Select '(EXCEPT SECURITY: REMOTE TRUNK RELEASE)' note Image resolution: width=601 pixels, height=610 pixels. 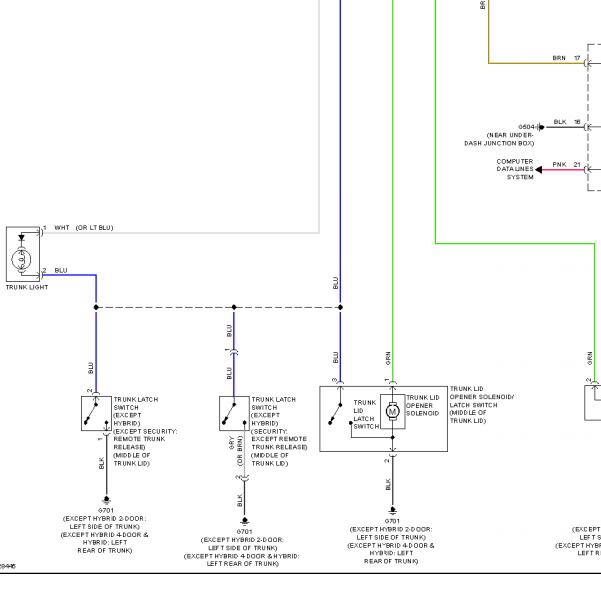(x=145, y=439)
